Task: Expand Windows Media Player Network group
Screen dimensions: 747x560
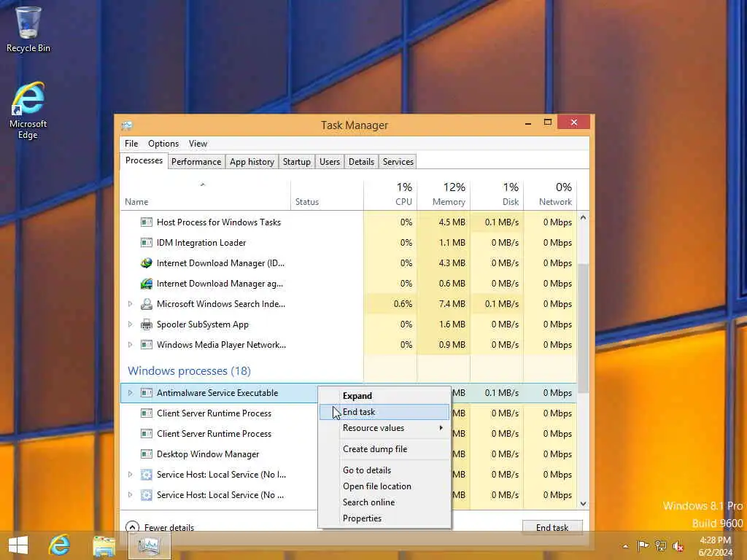Action: 130,345
